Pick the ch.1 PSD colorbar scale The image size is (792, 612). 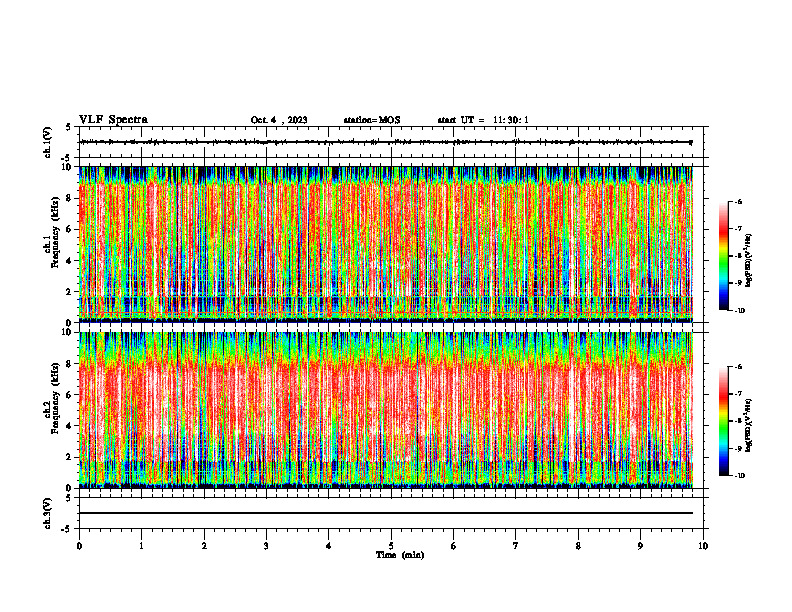(x=723, y=256)
